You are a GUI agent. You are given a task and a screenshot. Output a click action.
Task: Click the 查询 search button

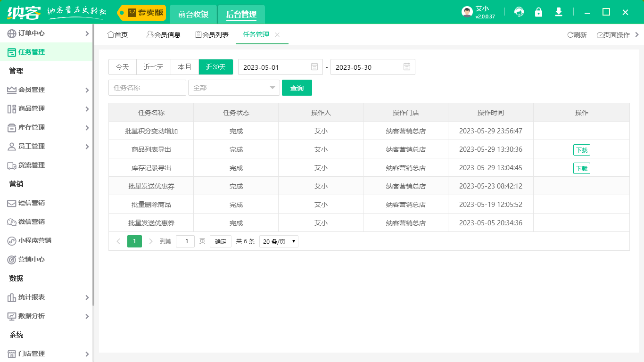[x=297, y=88]
